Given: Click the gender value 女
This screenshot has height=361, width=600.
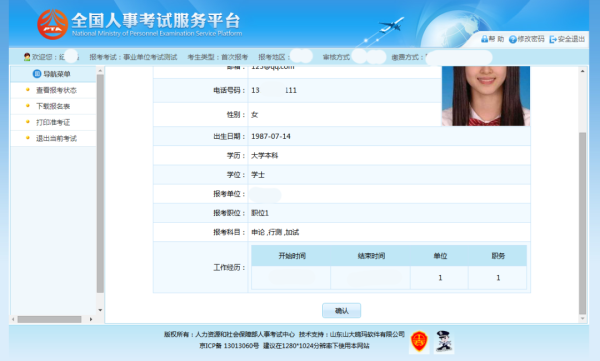Looking at the screenshot, I should click(x=254, y=114).
